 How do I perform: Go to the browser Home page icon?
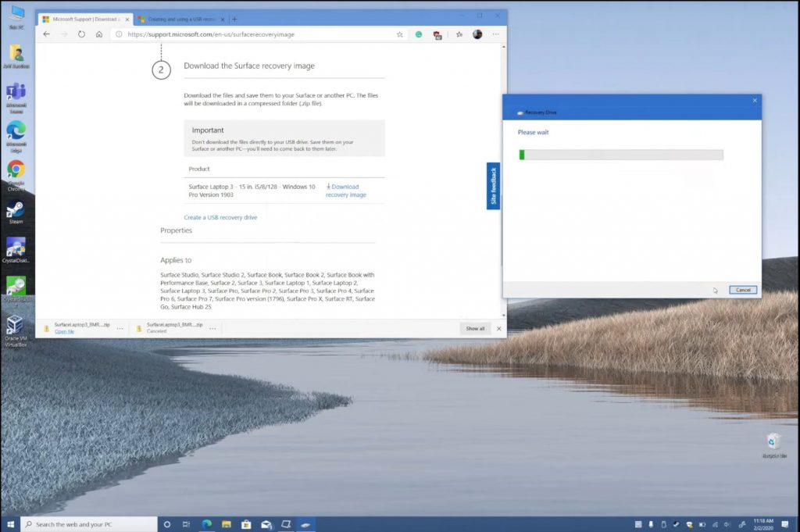pyautogui.click(x=99, y=34)
